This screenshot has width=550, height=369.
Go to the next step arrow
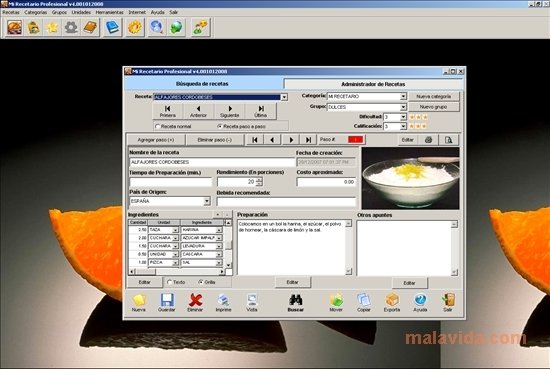[291, 140]
